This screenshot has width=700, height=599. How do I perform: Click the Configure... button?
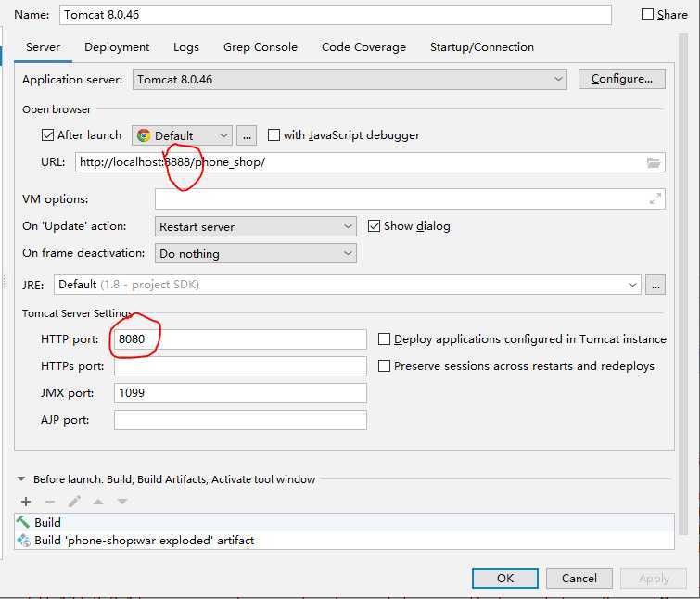pos(622,79)
